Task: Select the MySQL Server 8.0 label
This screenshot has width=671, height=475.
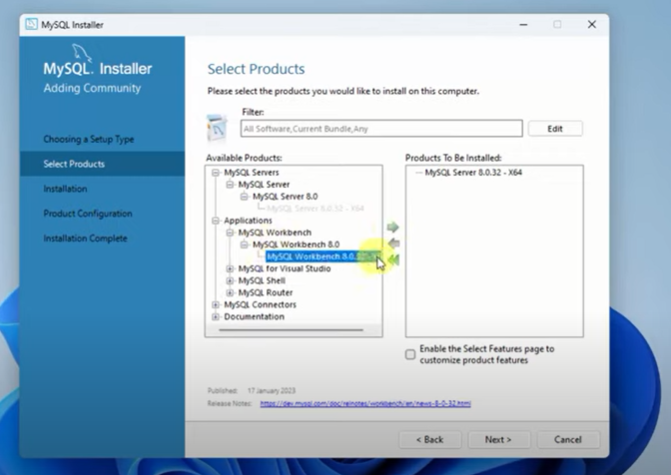Action: point(285,196)
